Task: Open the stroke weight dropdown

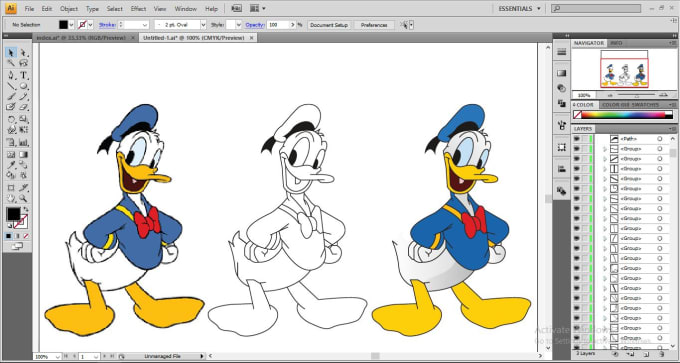Action: pos(145,25)
